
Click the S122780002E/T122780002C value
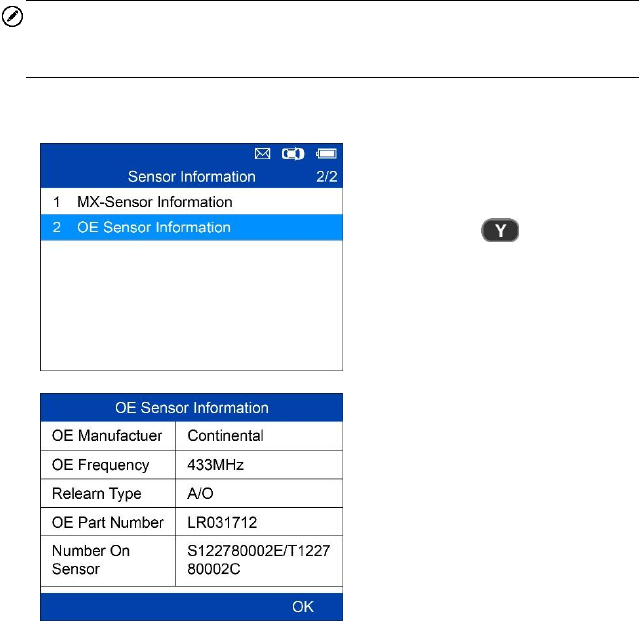coord(258,560)
